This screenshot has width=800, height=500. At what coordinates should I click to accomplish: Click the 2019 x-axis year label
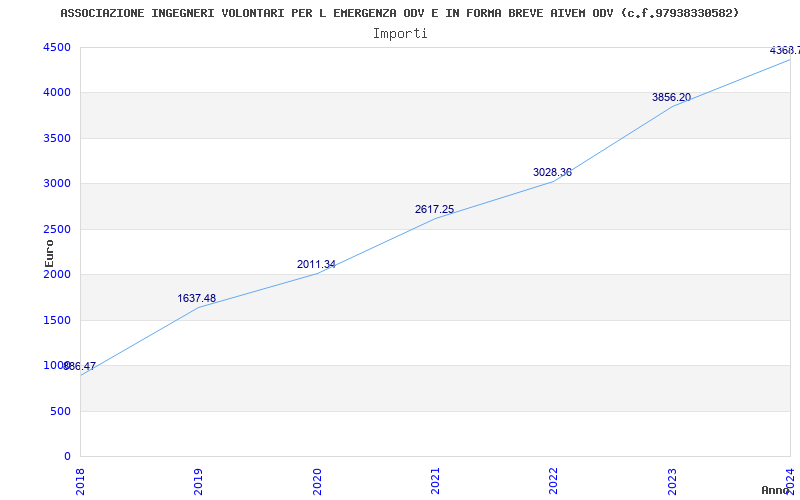(198, 482)
